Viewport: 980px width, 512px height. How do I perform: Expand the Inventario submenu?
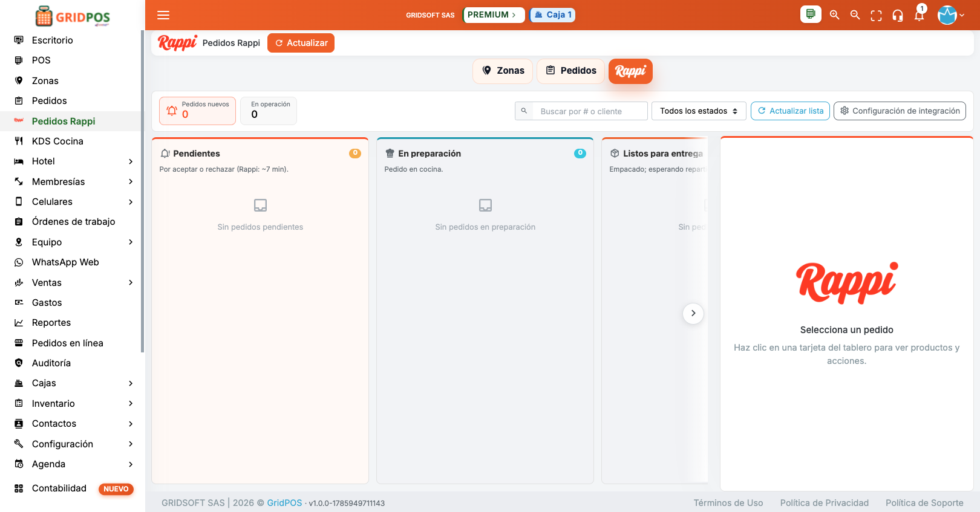[x=131, y=403]
